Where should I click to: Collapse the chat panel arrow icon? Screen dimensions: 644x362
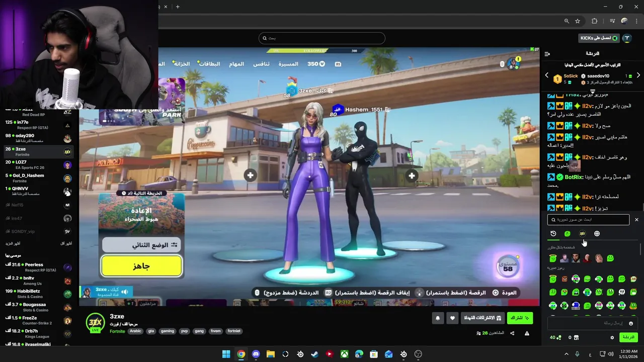tap(547, 54)
